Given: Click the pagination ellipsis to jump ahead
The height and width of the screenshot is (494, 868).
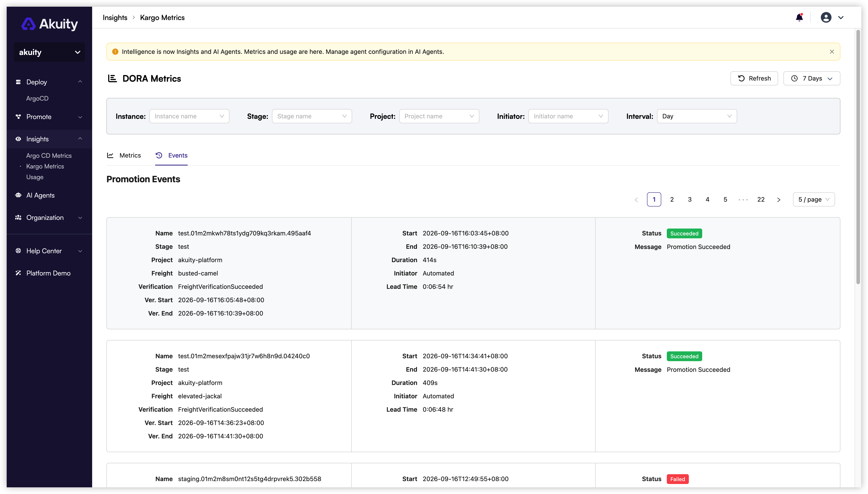Looking at the screenshot, I should coord(743,200).
